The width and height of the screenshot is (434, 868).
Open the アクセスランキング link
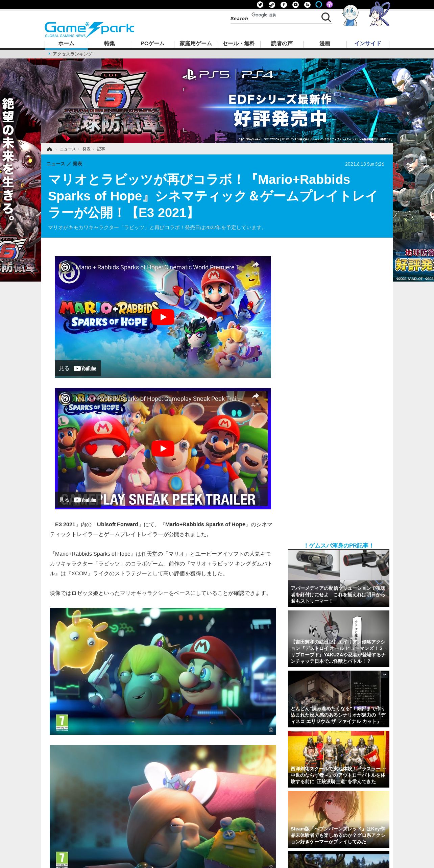[x=72, y=54]
